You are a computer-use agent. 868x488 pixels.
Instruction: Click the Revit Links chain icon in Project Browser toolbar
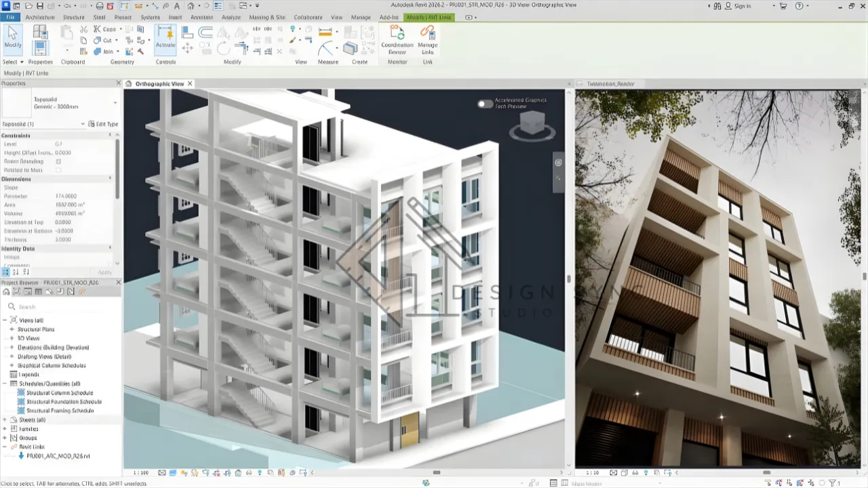coord(82,291)
